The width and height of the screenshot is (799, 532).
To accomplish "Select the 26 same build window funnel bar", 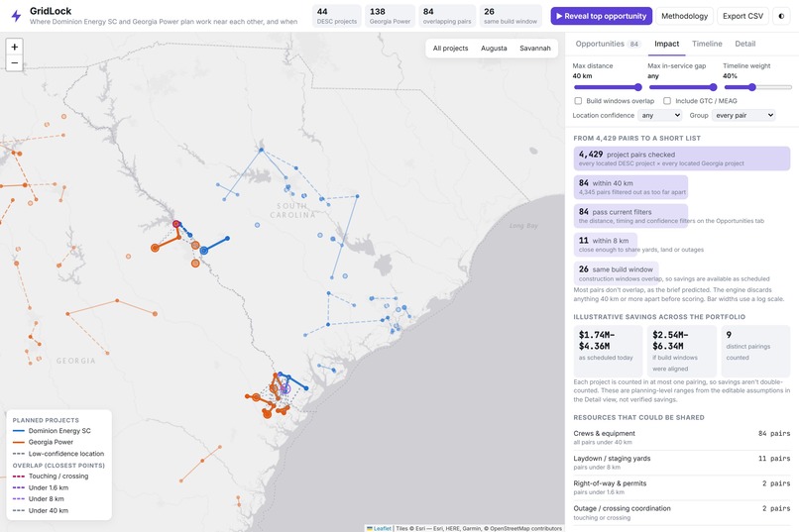I will tap(616, 273).
